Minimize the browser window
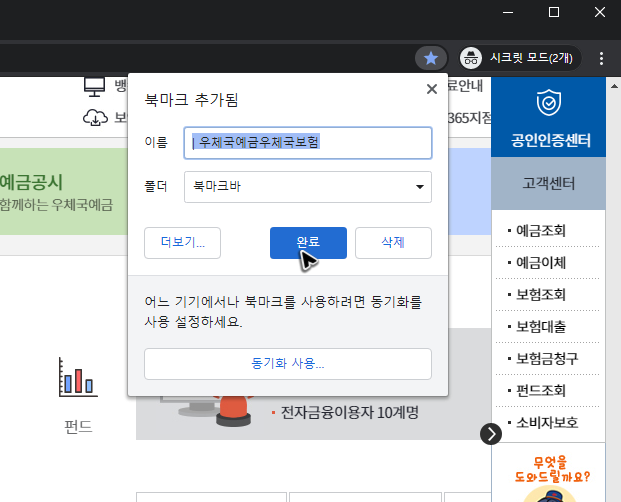Image resolution: width=621 pixels, height=502 pixels. click(x=508, y=12)
